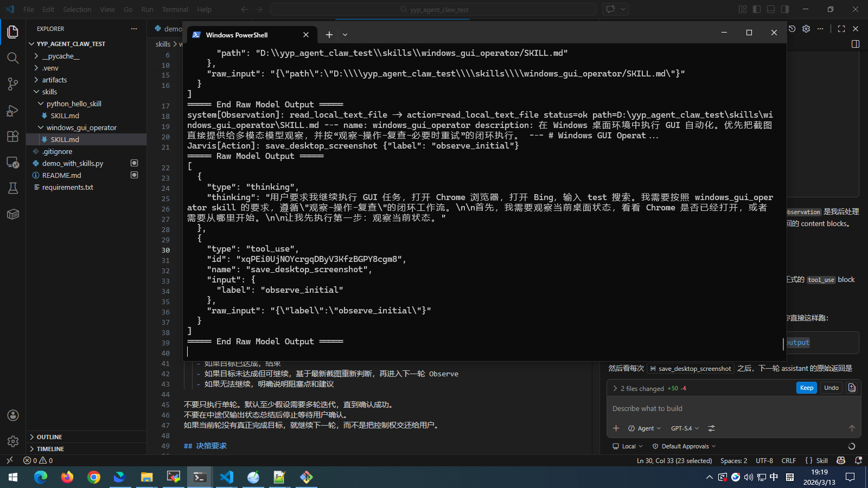
Task: Show chat session history
Action: click(792, 29)
